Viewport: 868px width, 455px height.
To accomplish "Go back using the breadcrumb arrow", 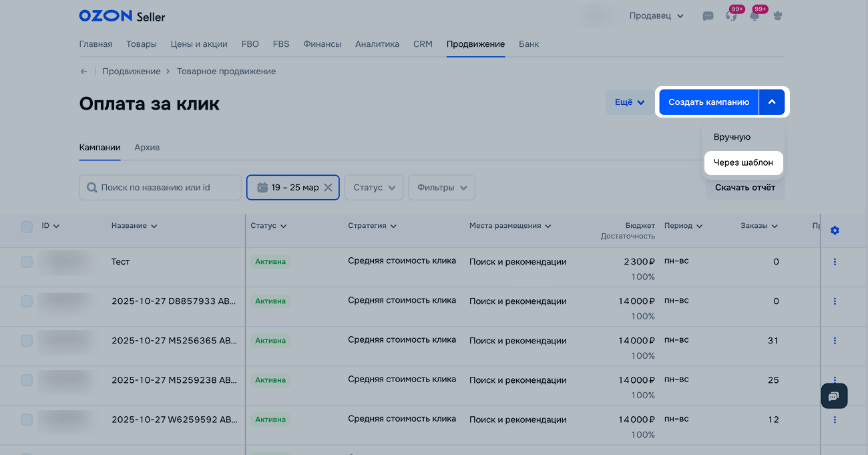I will tap(83, 71).
